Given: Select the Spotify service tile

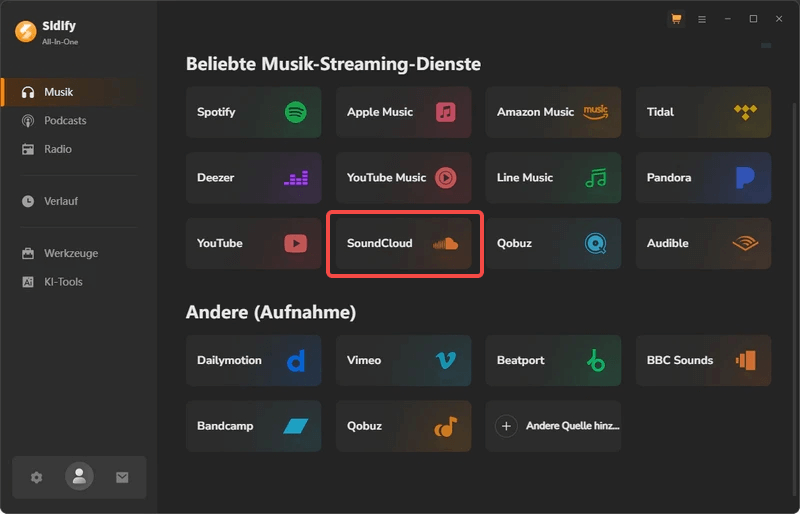Looking at the screenshot, I should point(253,112).
